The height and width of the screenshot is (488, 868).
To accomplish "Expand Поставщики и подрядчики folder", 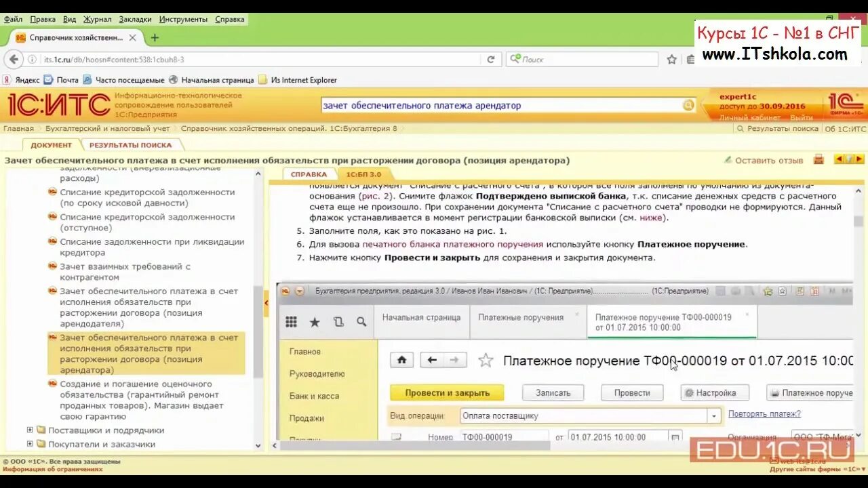I will (30, 430).
